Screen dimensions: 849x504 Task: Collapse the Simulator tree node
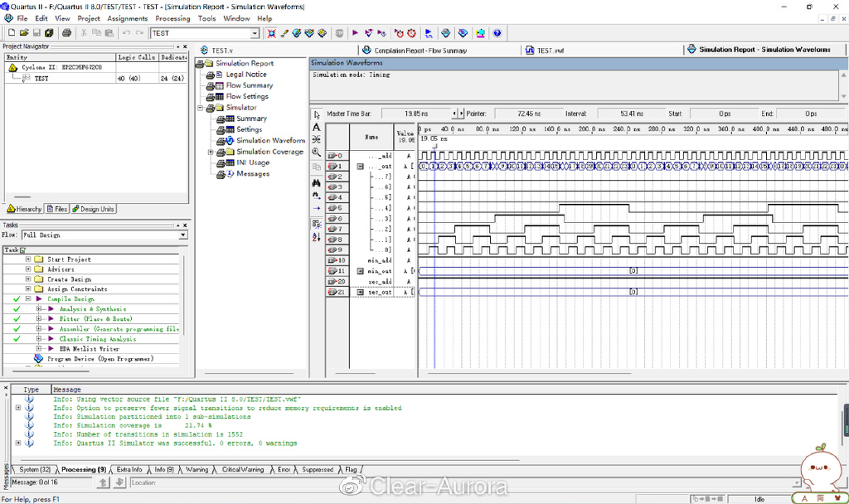[x=200, y=108]
